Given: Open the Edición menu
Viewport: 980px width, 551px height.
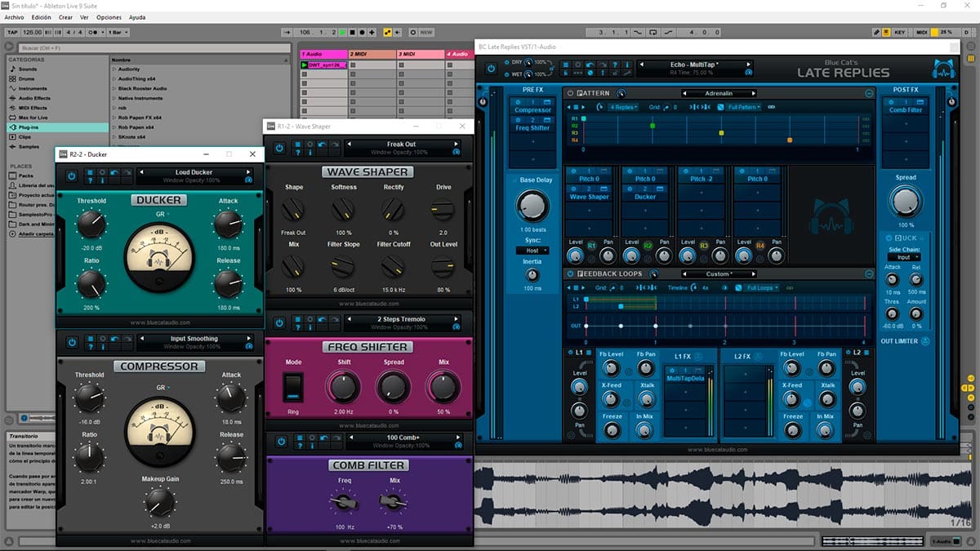Looking at the screenshot, I should [x=41, y=17].
